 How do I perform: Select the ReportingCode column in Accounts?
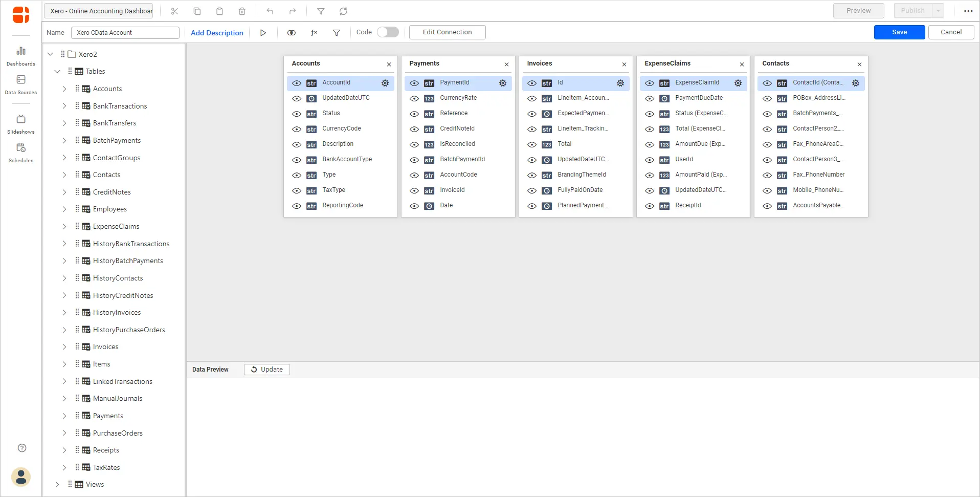343,206
